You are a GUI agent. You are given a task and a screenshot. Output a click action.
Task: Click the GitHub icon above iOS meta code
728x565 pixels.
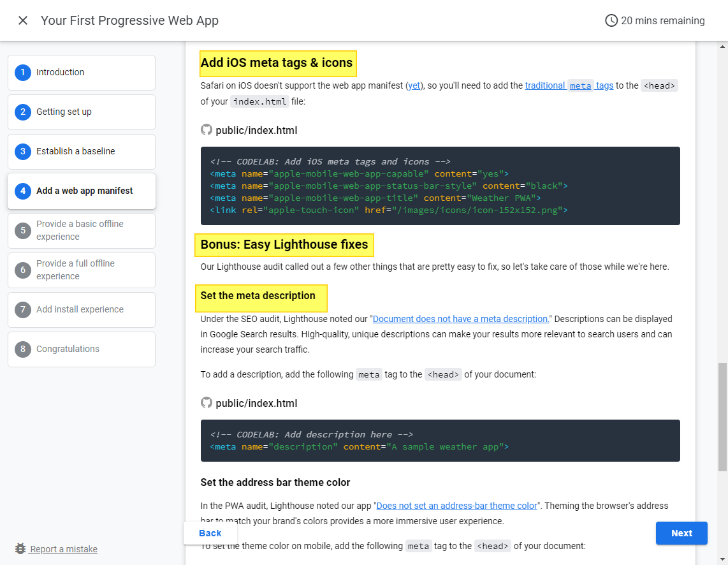tap(206, 130)
